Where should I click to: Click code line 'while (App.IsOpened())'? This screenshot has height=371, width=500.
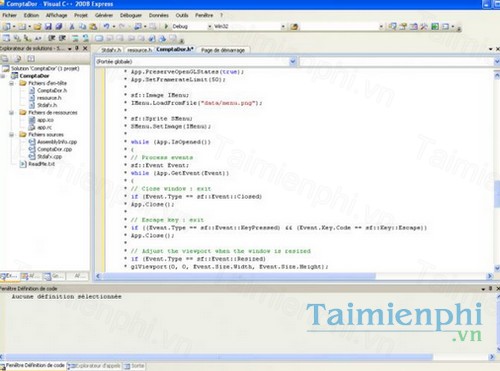pyautogui.click(x=171, y=142)
